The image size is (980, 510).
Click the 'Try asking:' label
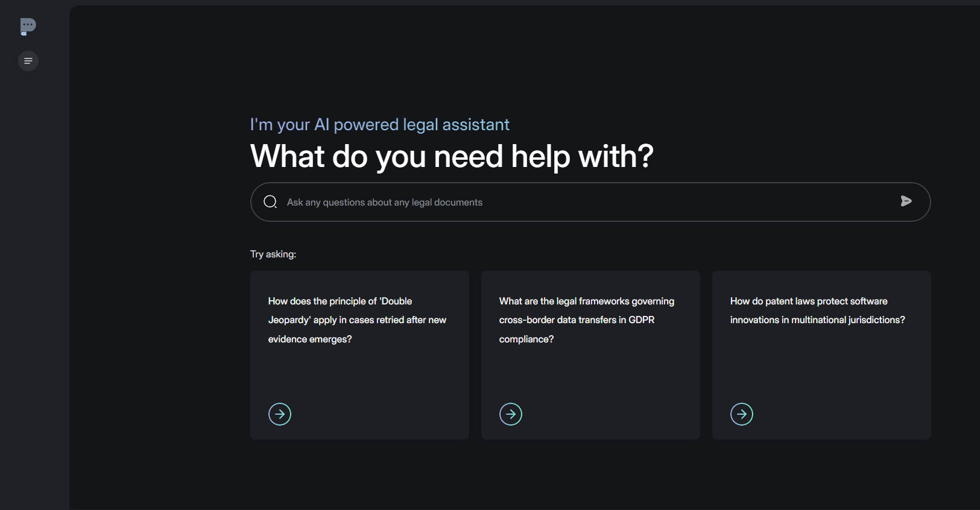coord(273,254)
